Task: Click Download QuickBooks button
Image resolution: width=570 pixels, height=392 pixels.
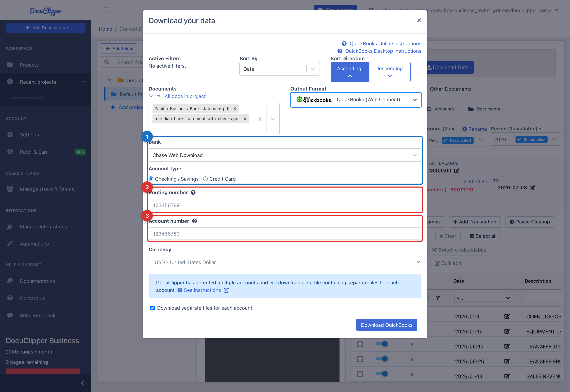Action: [x=387, y=325]
